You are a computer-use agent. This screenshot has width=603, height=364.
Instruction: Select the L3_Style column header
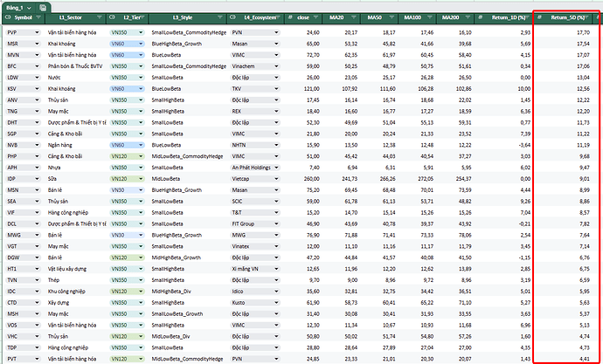pos(183,17)
